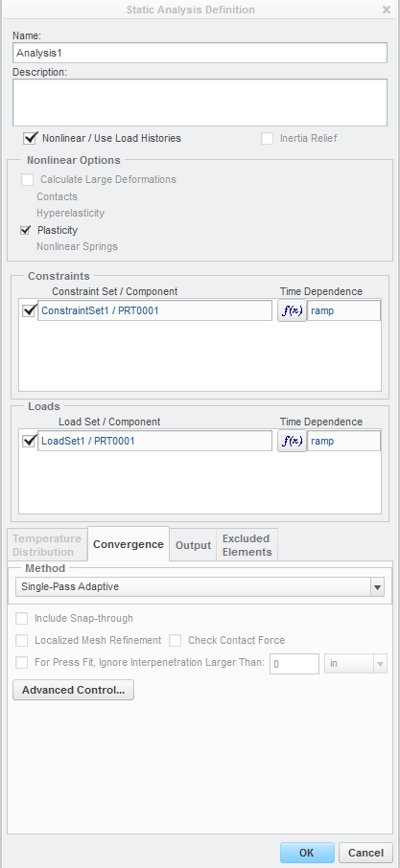This screenshot has width=400, height=868.
Task: Switch to the Output tab
Action: [x=193, y=545]
